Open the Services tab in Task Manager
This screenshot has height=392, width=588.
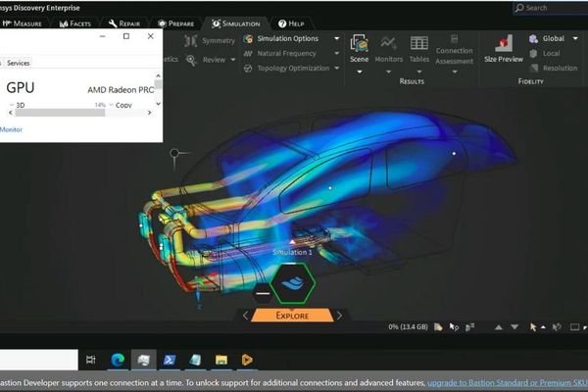[x=18, y=63]
